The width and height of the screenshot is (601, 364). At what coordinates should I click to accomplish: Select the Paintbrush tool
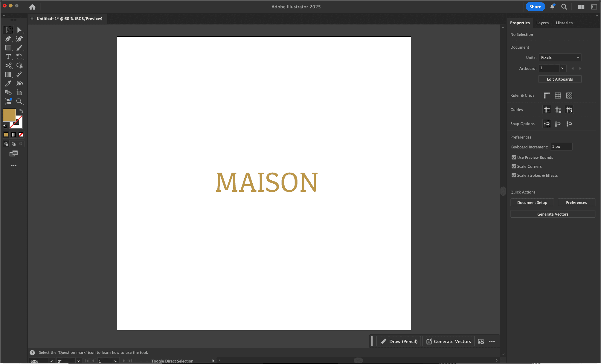19,48
